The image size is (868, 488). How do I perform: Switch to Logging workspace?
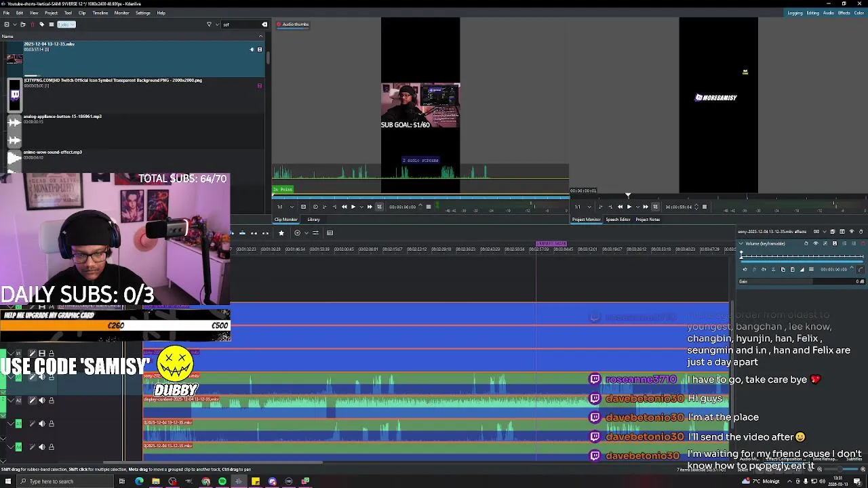[795, 13]
